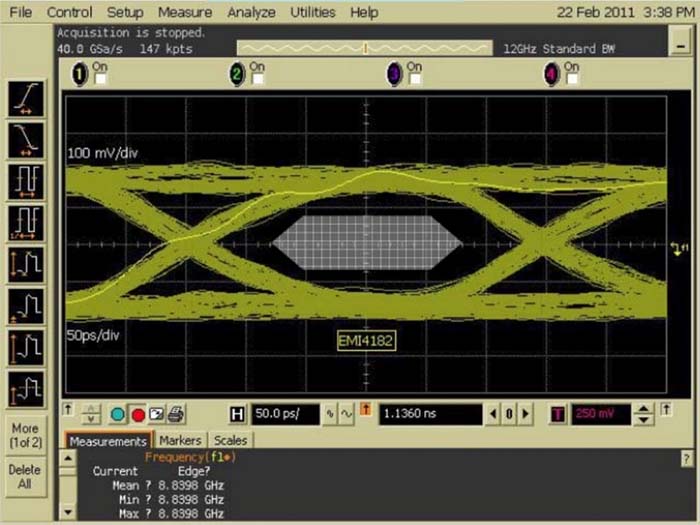Screen dimensions: 700x525
Task: Select the fall time measurement icon
Action: coord(26,140)
